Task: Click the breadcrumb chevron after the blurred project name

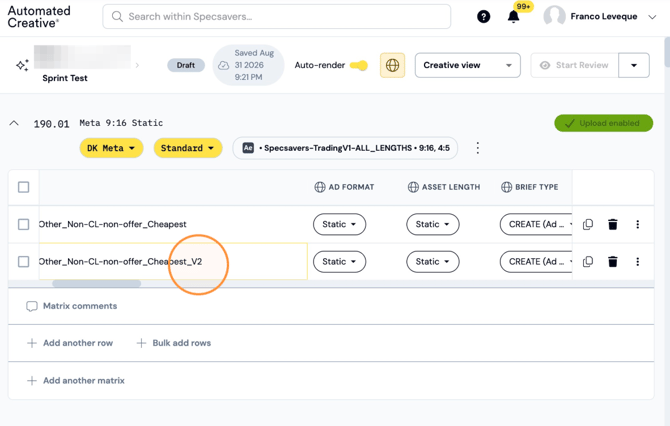Action: pos(137,65)
